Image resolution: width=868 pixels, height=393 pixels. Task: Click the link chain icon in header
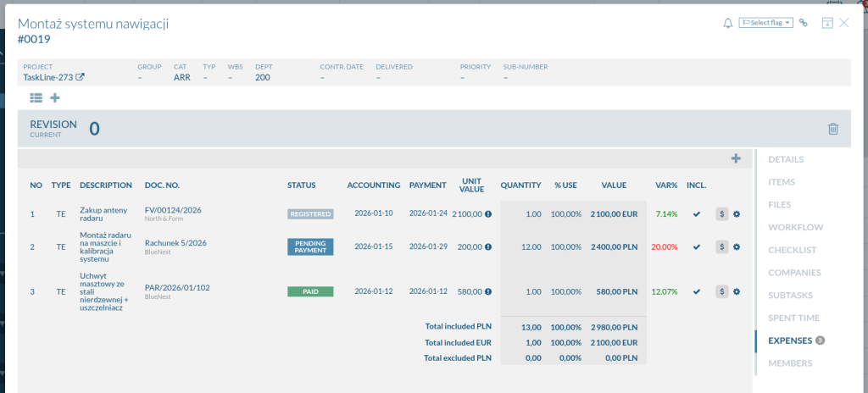click(x=804, y=23)
